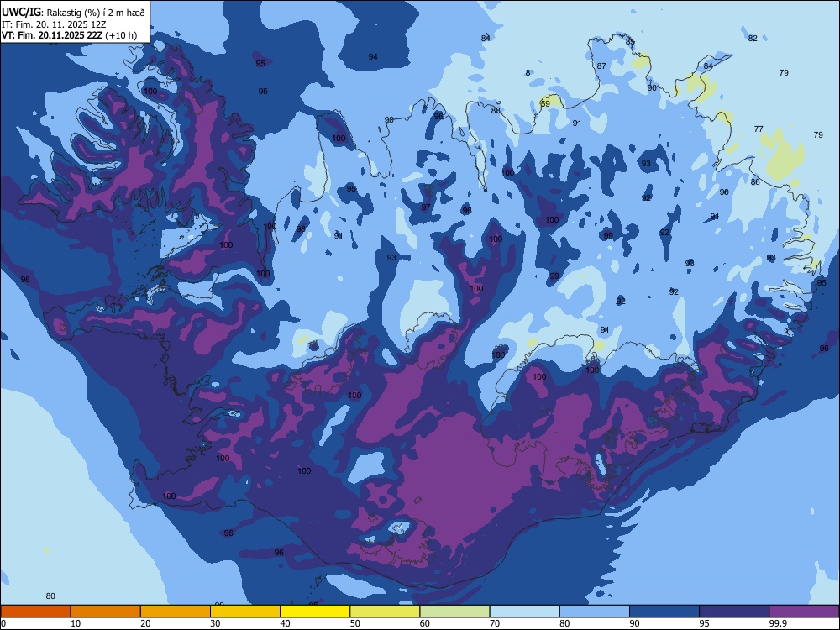Click the golden 30–40 legend color block
Screen dimensions: 840x630
(244, 612)
